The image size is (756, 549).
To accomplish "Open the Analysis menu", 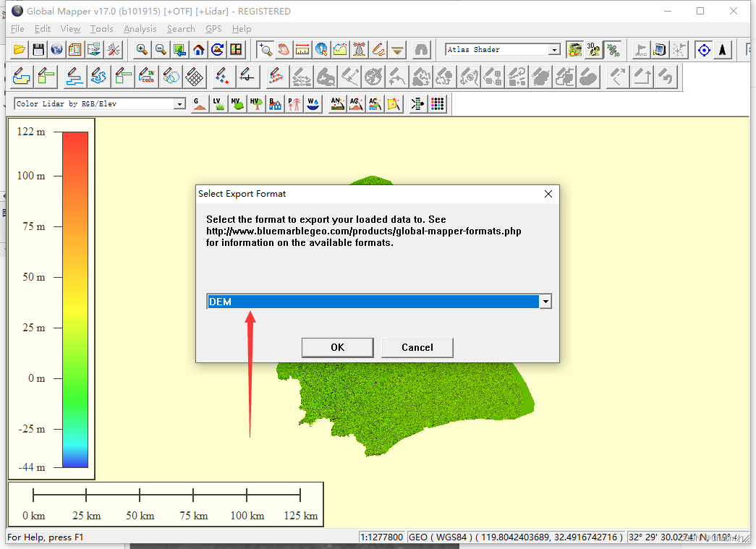I will (140, 29).
